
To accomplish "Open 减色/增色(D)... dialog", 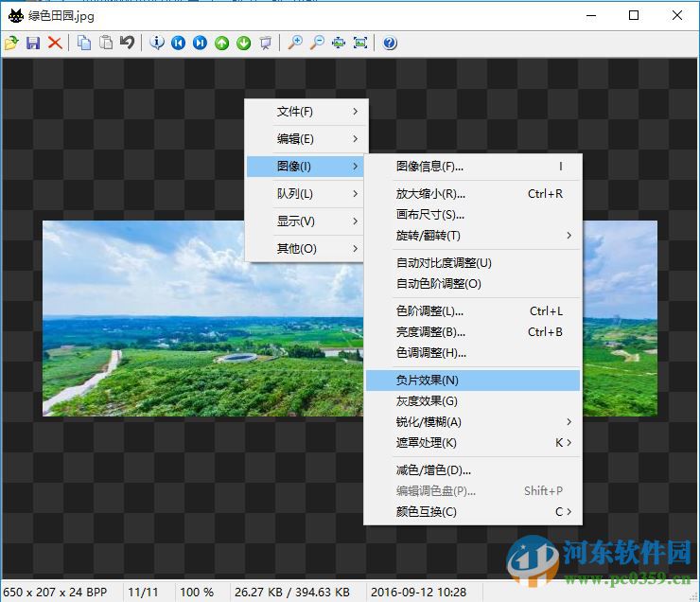I will [x=473, y=469].
